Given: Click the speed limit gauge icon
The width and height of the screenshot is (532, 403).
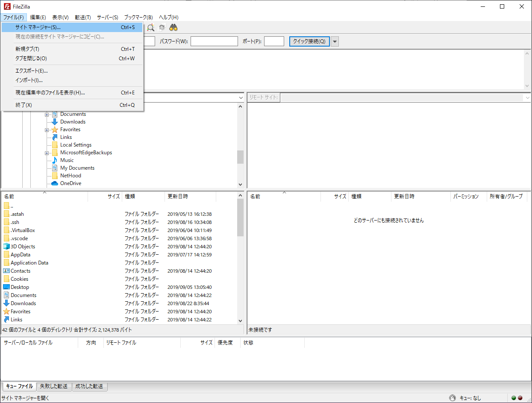Looking at the screenshot, I should 453,398.
